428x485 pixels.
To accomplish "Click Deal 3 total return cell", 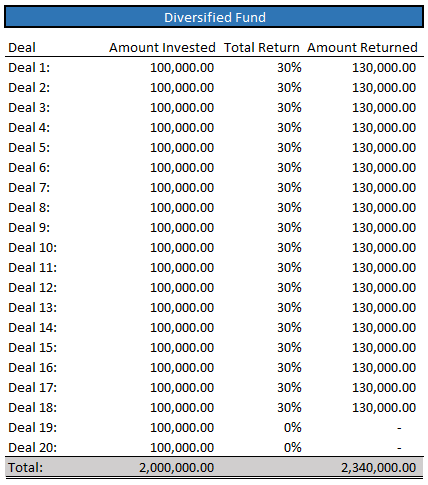I will coord(289,108).
